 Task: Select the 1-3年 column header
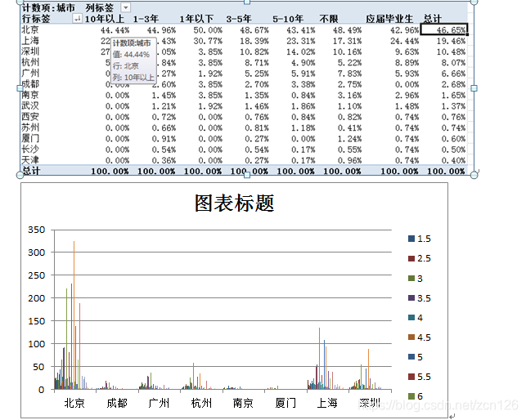coord(146,19)
